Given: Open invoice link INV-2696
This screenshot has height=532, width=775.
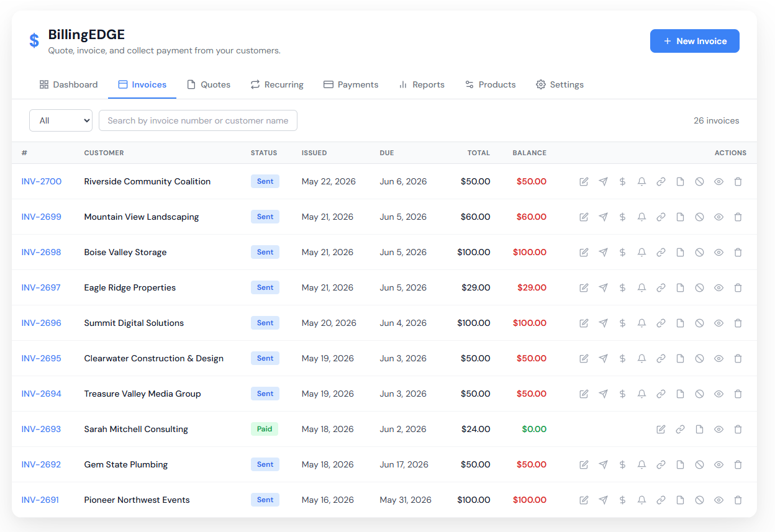Looking at the screenshot, I should click(x=42, y=323).
